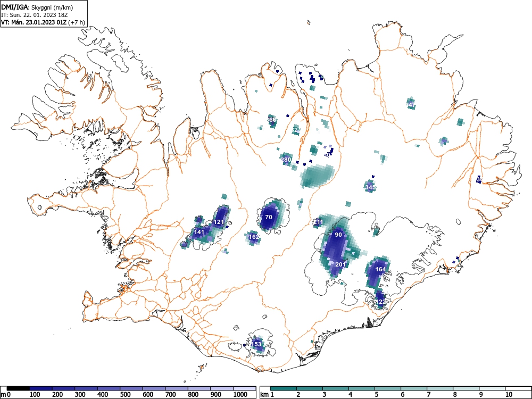Select the 'IT: Sun. 22. 01. 2023 18Z' line
532x399 pixels.
coord(35,15)
